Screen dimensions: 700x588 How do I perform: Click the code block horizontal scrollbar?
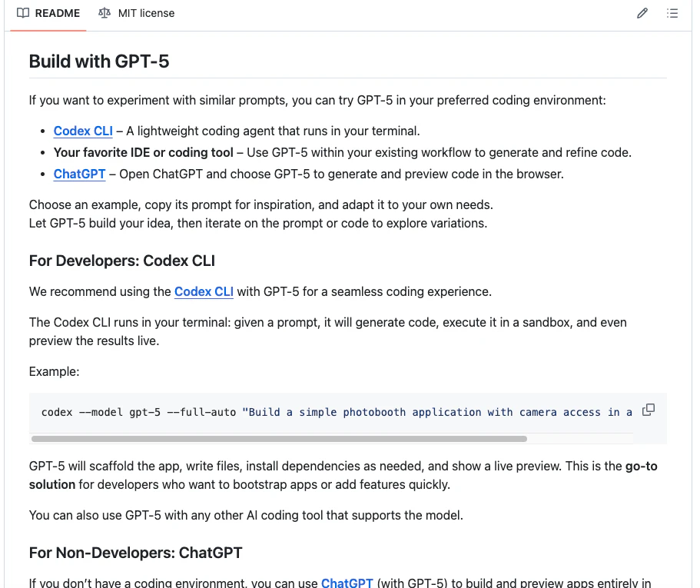pyautogui.click(x=279, y=439)
